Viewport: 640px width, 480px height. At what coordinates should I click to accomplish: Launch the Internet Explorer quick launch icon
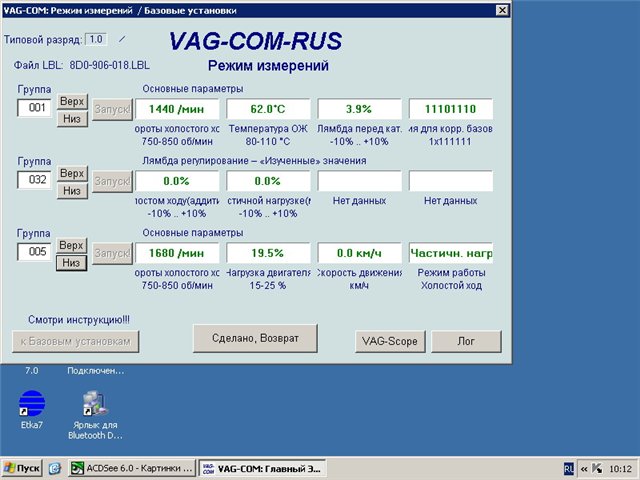coord(54,469)
